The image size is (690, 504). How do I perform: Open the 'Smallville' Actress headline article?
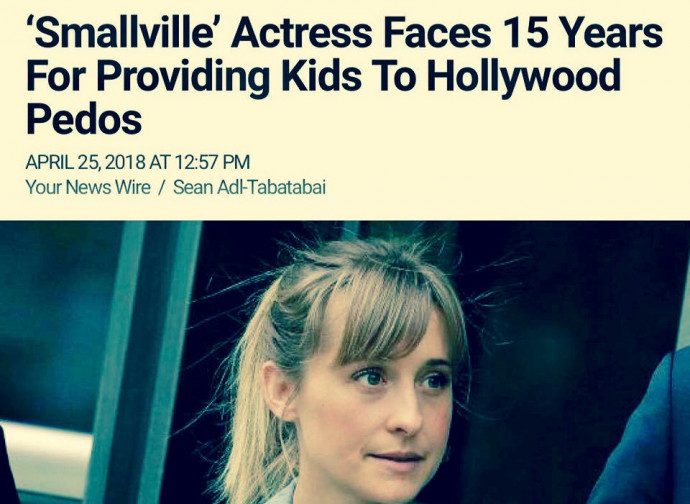coord(345,75)
